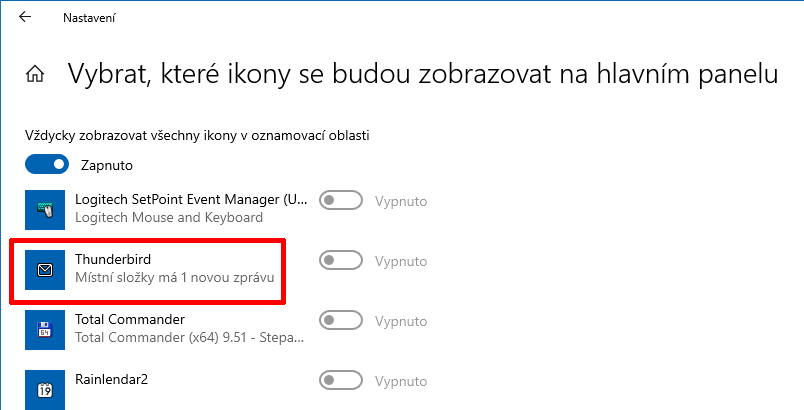Click the Logitech Mouse and Keyboard subtitle
Viewport: 804px width, 410px height.
[x=169, y=217]
